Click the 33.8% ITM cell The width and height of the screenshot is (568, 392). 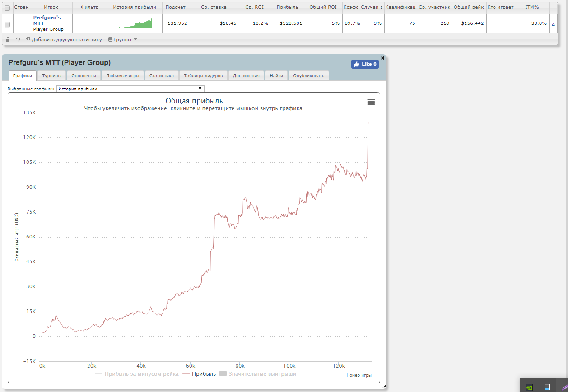(532, 23)
